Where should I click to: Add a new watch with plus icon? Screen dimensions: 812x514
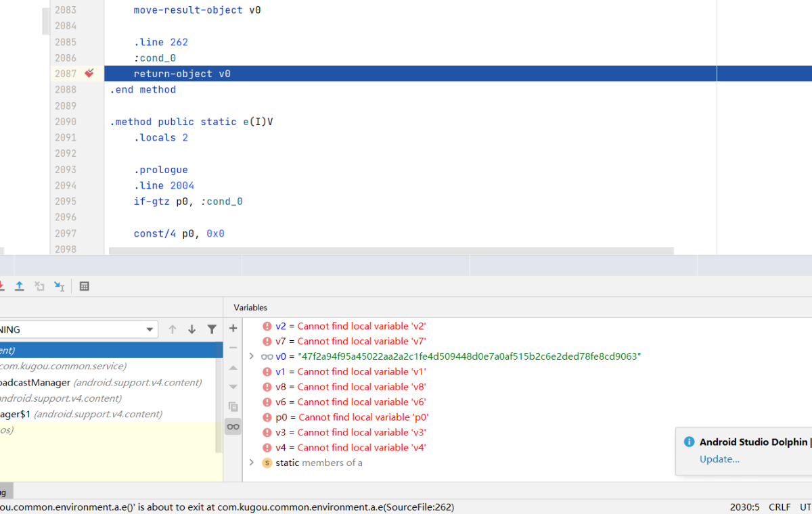(233, 328)
